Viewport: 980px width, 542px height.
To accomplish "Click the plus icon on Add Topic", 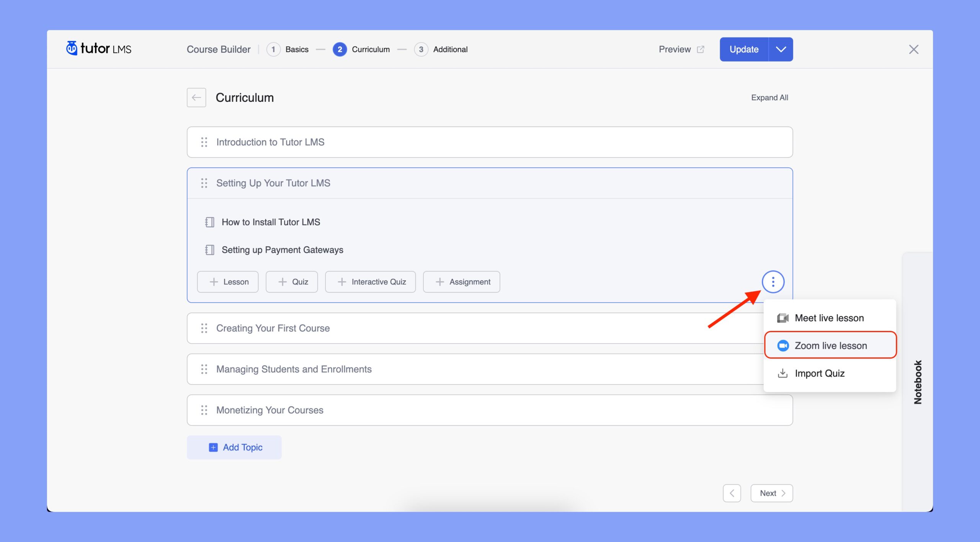I will pyautogui.click(x=213, y=448).
